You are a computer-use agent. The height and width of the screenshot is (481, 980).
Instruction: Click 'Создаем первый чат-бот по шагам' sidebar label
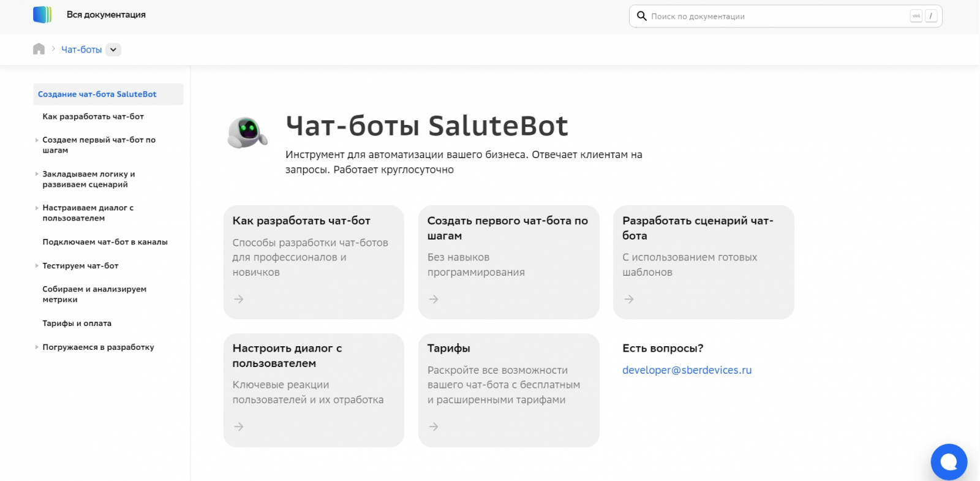(x=99, y=145)
